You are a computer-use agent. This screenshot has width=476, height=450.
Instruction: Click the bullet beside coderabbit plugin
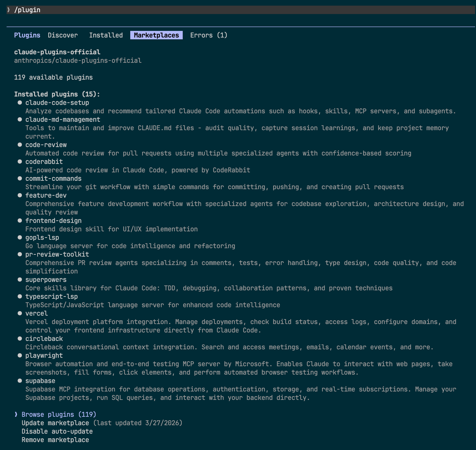20,162
